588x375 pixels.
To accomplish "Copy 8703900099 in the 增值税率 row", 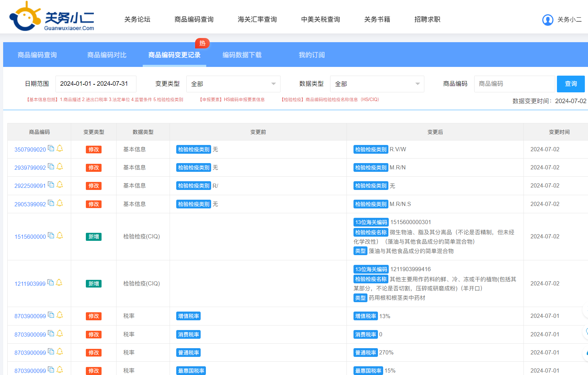I will (x=51, y=315).
